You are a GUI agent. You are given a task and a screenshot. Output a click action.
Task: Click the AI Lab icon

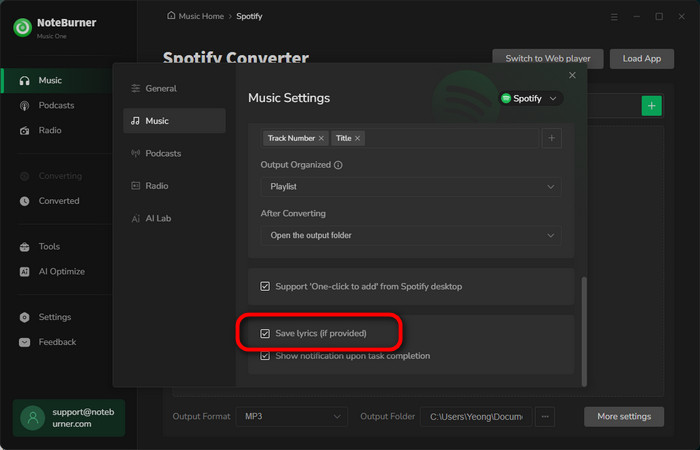(136, 219)
